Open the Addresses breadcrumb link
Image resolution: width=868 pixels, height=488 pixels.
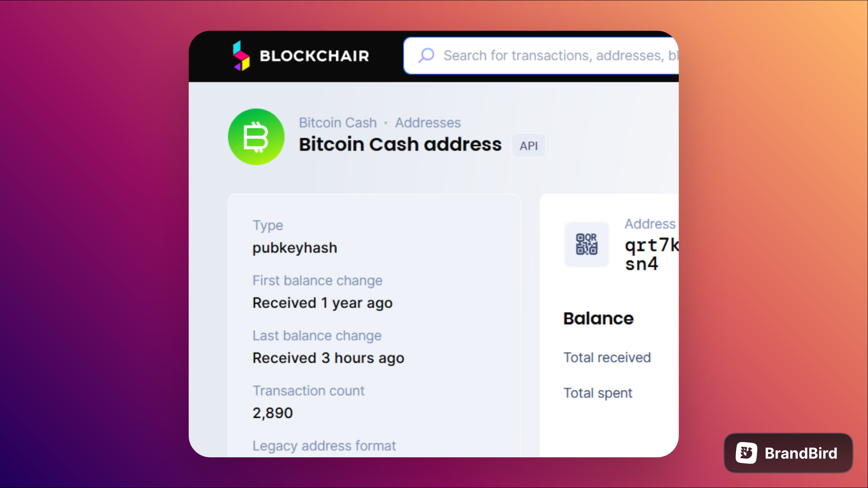click(428, 123)
